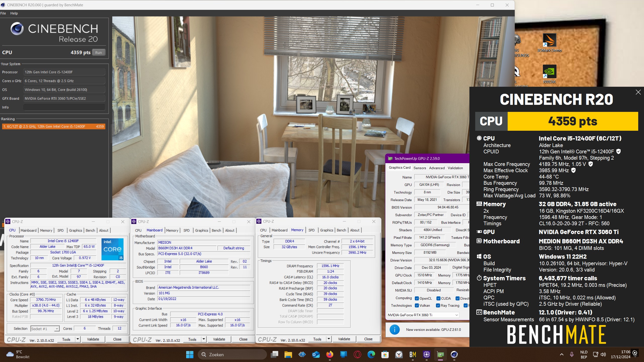Toggle the Vulkan checkbox in GPU-Z
644x362 pixels.
[417, 305]
